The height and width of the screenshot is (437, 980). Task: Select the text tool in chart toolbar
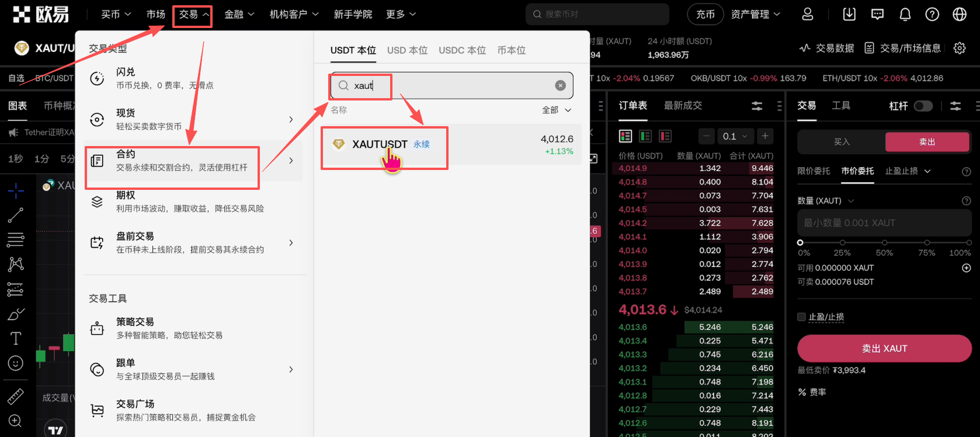tap(16, 338)
